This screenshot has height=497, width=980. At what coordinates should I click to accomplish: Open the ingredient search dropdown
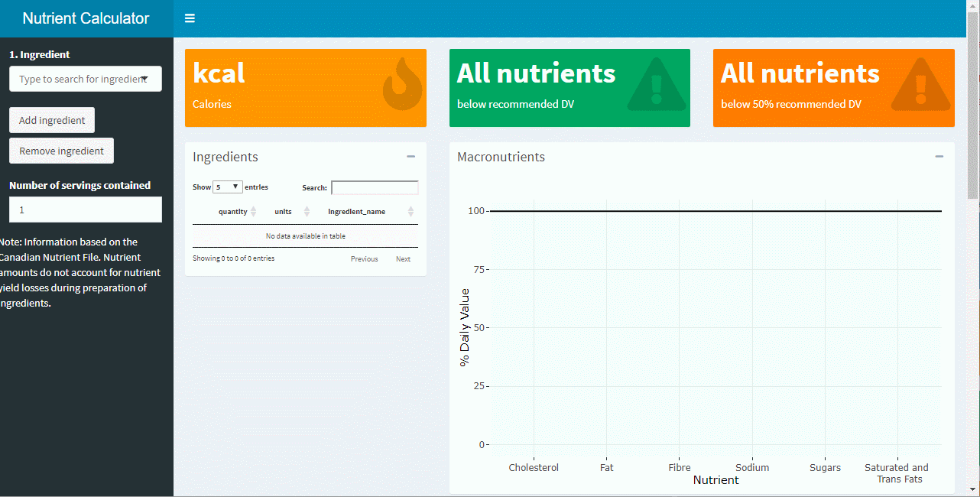[86, 79]
